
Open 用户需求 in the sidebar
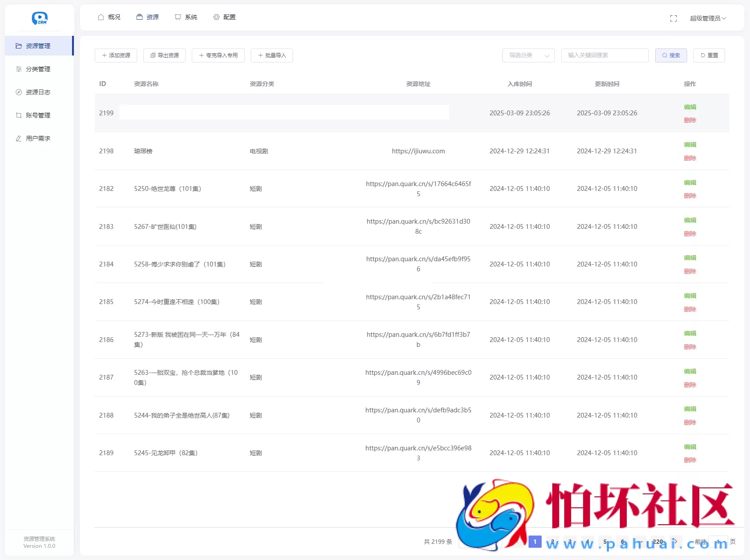click(38, 138)
